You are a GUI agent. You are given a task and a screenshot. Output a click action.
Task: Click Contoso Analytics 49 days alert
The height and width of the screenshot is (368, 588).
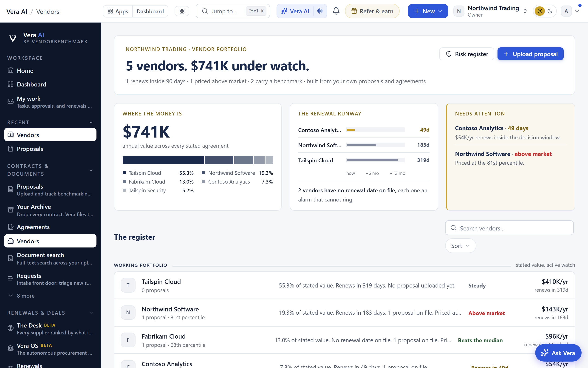511,133
